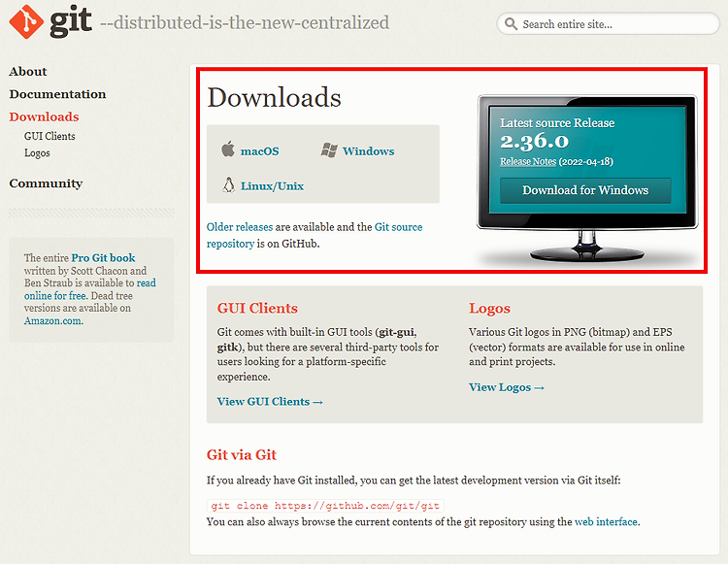Click the magnifying glass search icon
The image size is (728, 564).
[x=511, y=23]
